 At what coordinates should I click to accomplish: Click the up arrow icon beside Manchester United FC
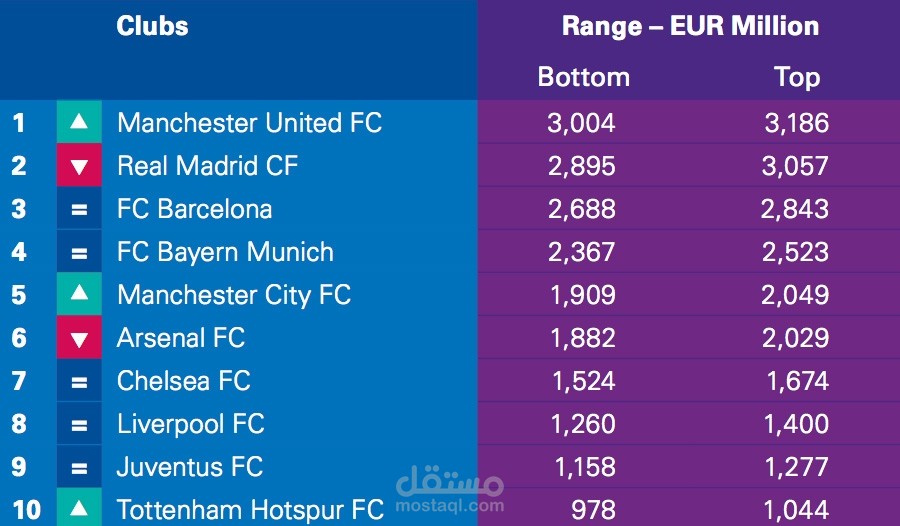click(79, 122)
